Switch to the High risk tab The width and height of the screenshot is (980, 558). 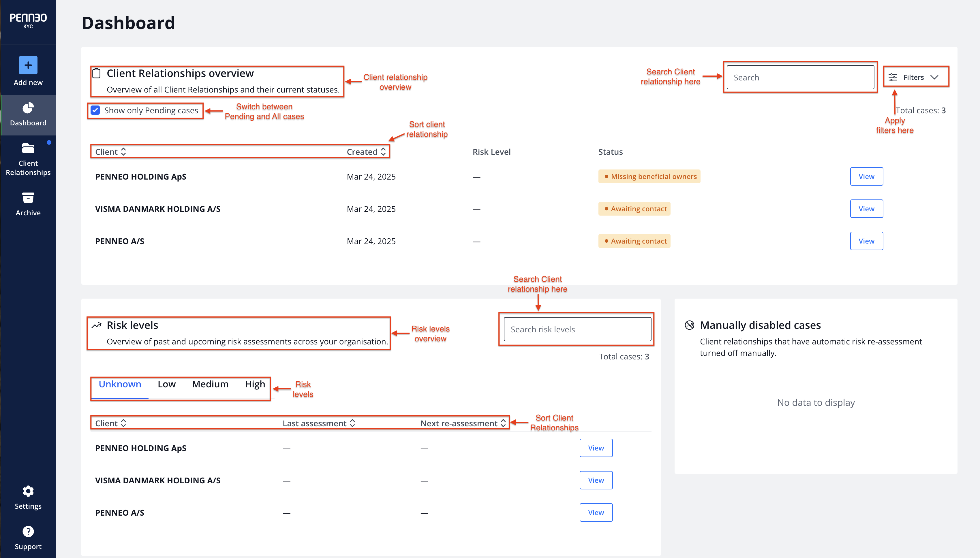point(255,384)
